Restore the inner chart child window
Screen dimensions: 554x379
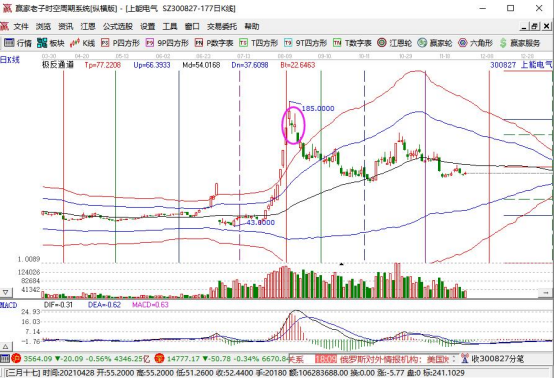click(535, 26)
